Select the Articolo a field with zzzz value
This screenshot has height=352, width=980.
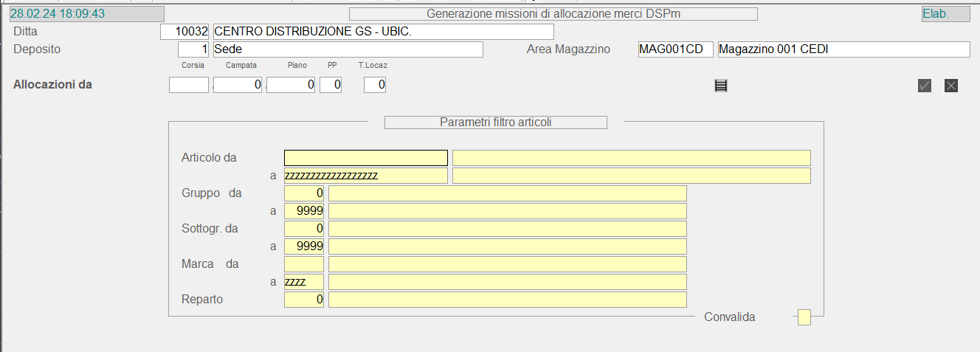(365, 176)
